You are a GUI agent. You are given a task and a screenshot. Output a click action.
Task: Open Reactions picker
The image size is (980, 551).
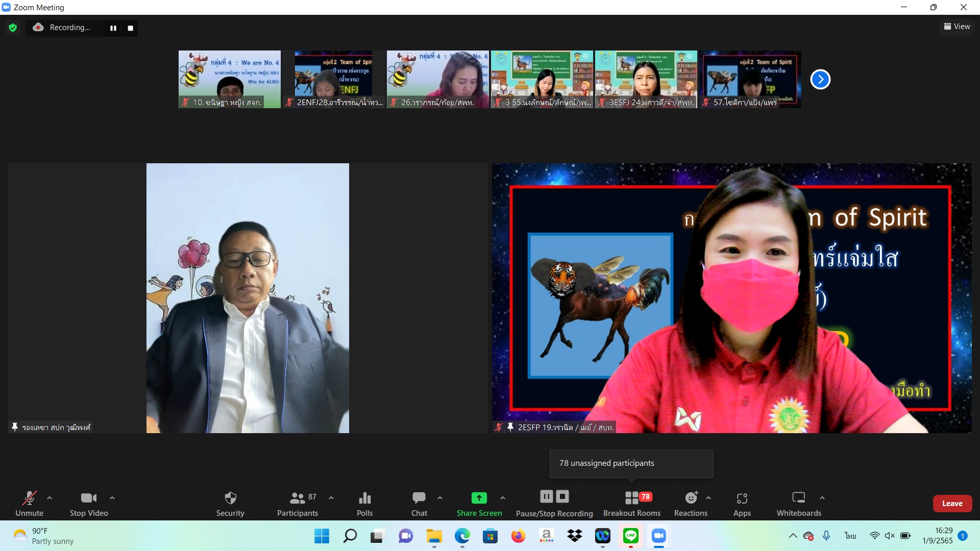tap(691, 503)
